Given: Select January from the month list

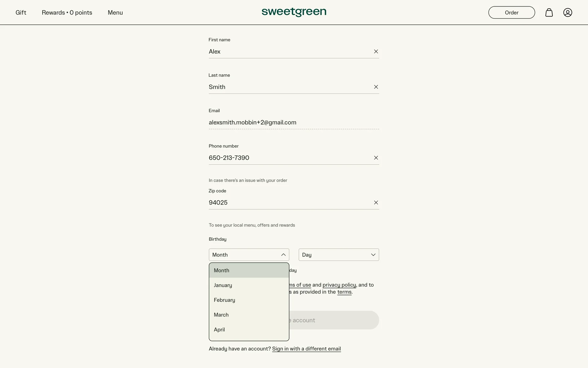Looking at the screenshot, I should point(223,285).
